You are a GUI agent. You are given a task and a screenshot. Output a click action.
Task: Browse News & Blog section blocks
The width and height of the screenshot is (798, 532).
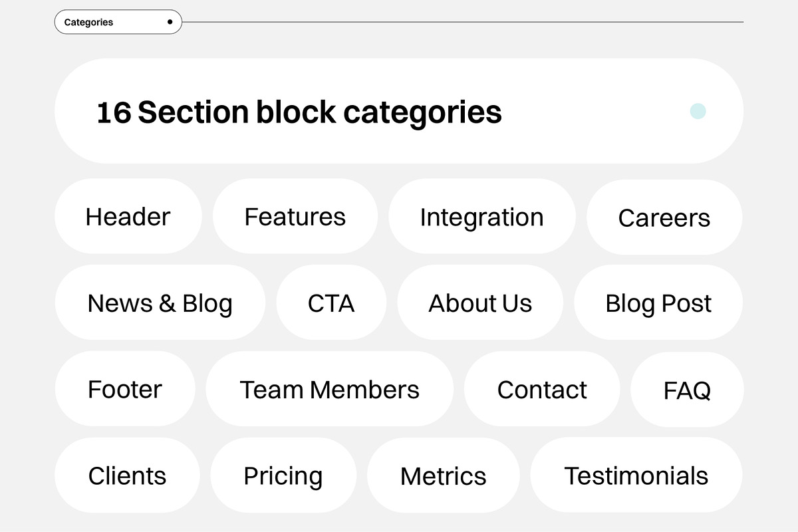[160, 303]
